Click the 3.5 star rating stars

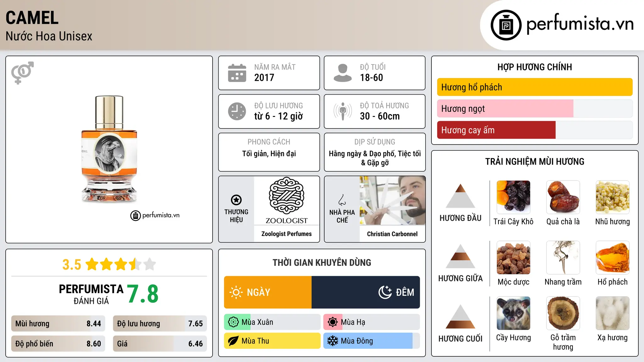tap(121, 264)
